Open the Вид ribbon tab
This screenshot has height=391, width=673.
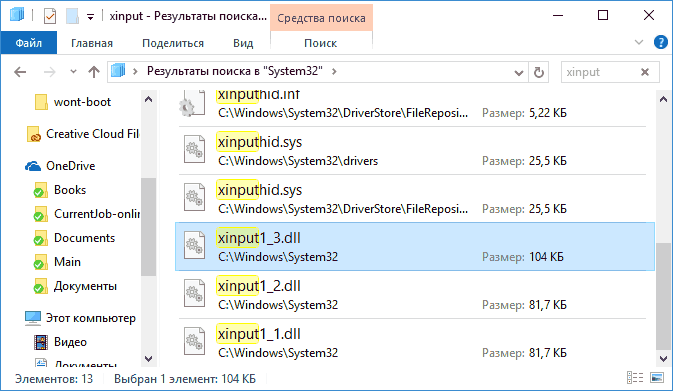pos(243,43)
